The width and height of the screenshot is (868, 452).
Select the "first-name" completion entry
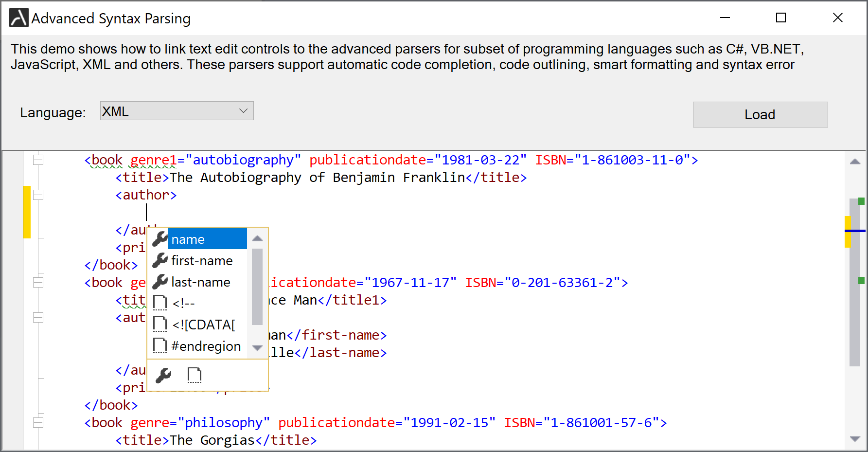pos(202,260)
